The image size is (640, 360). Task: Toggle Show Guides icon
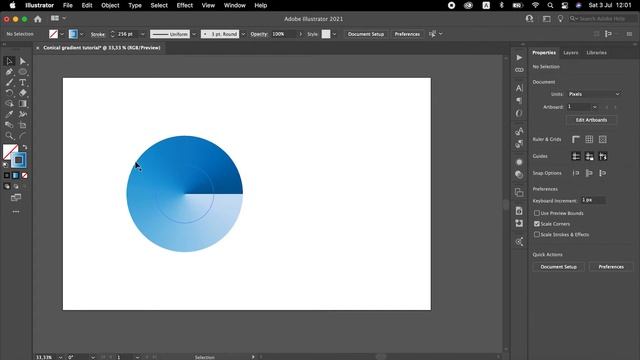click(576, 156)
